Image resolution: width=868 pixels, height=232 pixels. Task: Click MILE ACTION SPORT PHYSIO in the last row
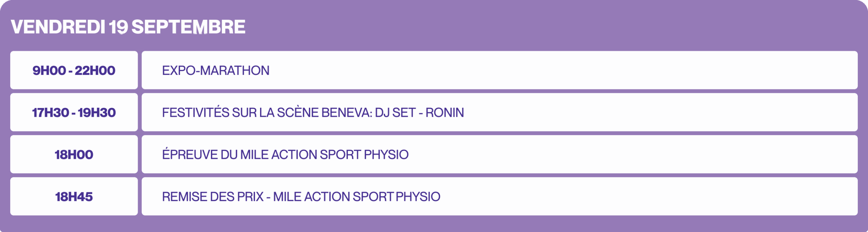point(357,196)
